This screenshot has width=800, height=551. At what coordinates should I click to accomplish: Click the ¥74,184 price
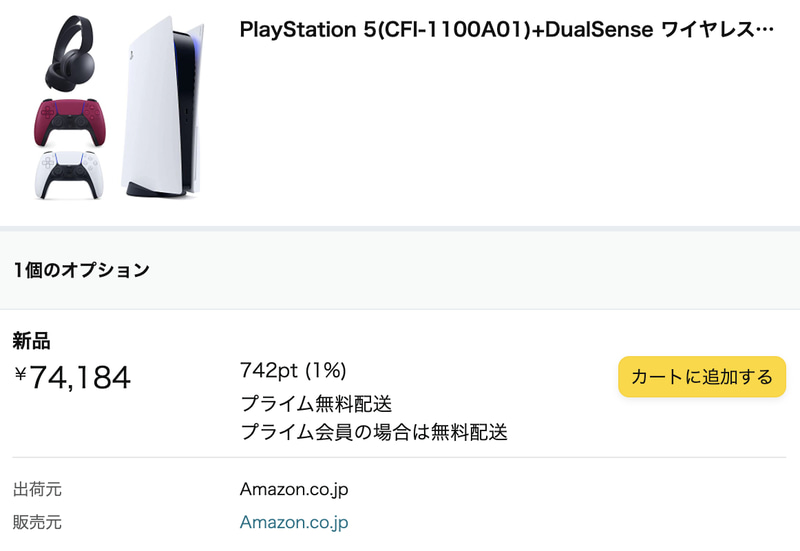pos(80,378)
